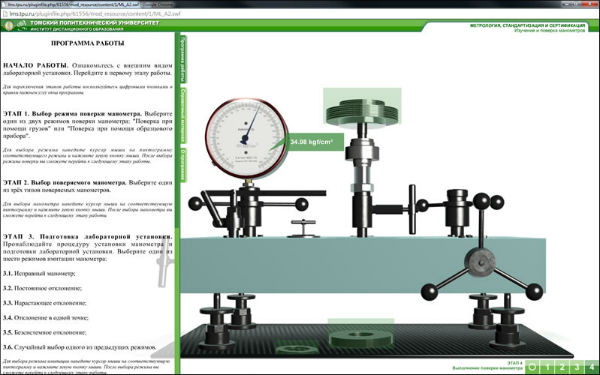Image resolution: width=600 pixels, height=375 pixels.
Task: Open the "О программе" vertical tab
Action: point(183,165)
